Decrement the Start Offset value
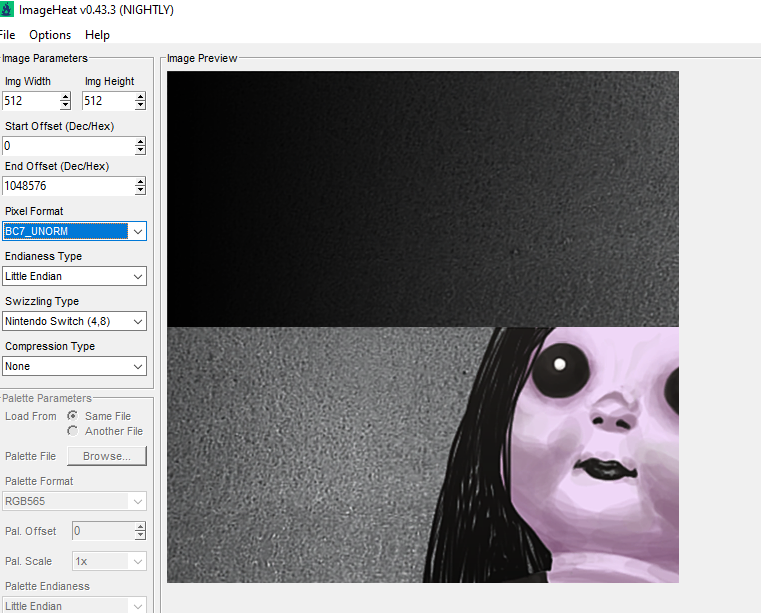This screenshot has height=613, width=761. (x=140, y=150)
